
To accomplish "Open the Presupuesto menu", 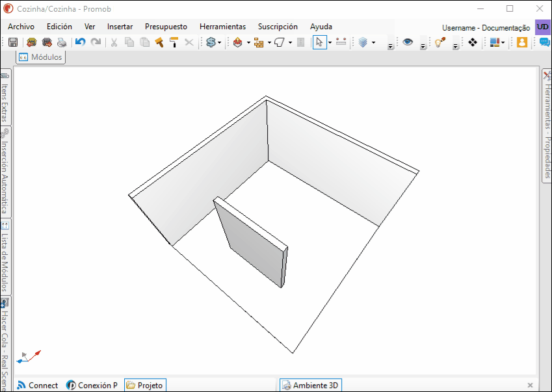I will pos(166,27).
